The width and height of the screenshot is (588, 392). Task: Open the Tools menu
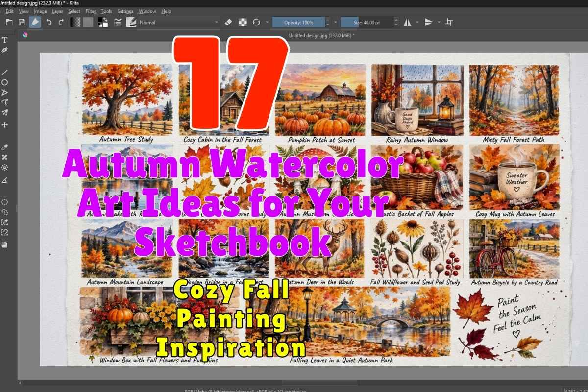click(106, 11)
